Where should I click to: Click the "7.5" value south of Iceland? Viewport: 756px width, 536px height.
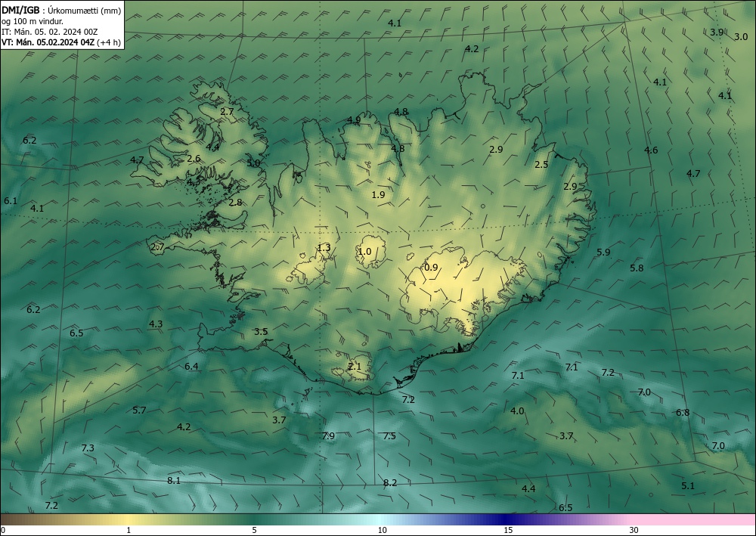click(x=389, y=436)
